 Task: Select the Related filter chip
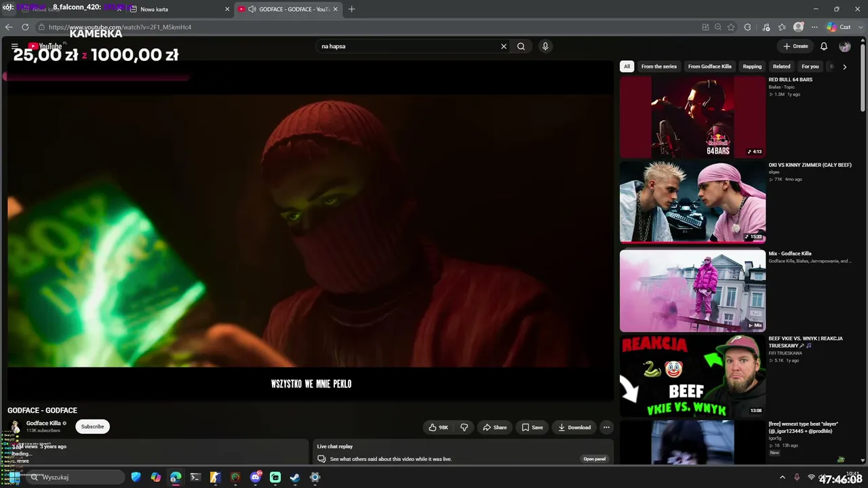click(781, 66)
